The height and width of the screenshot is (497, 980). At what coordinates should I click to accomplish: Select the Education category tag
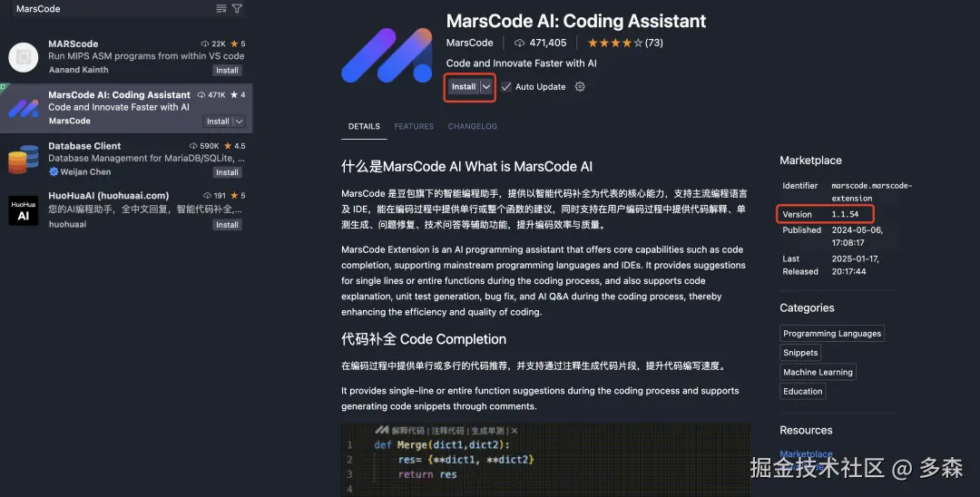click(802, 392)
